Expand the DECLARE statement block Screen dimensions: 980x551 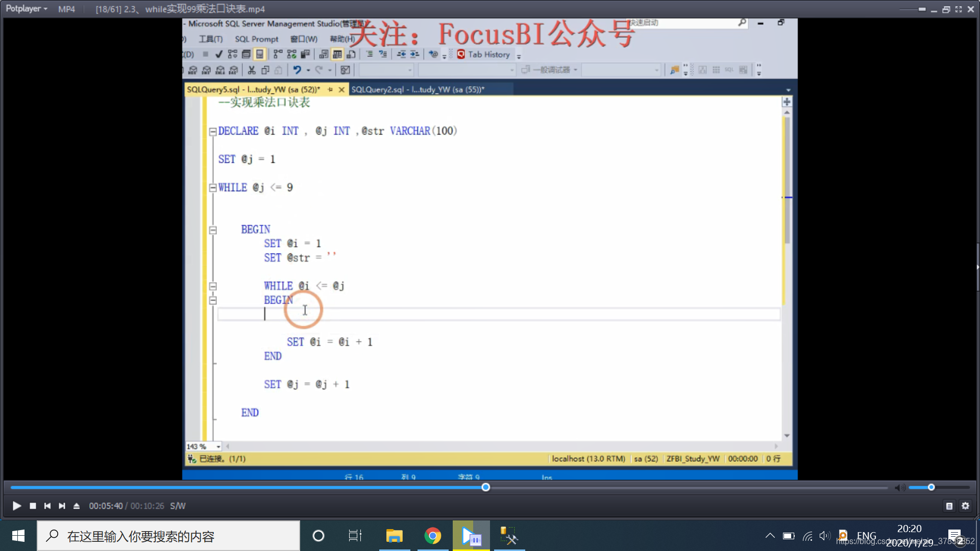pyautogui.click(x=212, y=131)
